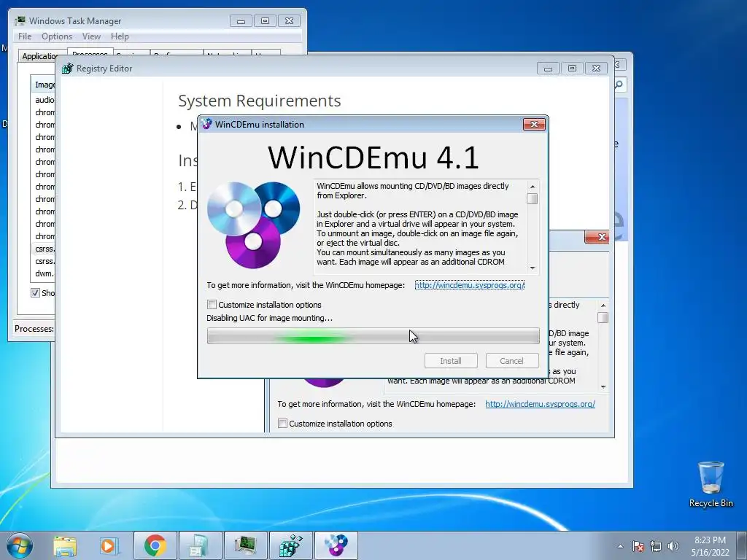Open the View menu in Task Manager
The width and height of the screenshot is (747, 560).
pyautogui.click(x=91, y=36)
